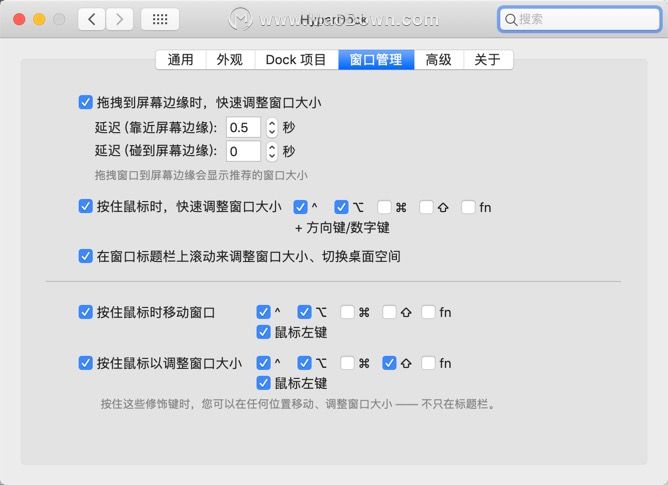668x485 pixels.
Task: Open the 关于 tab
Action: (x=488, y=60)
